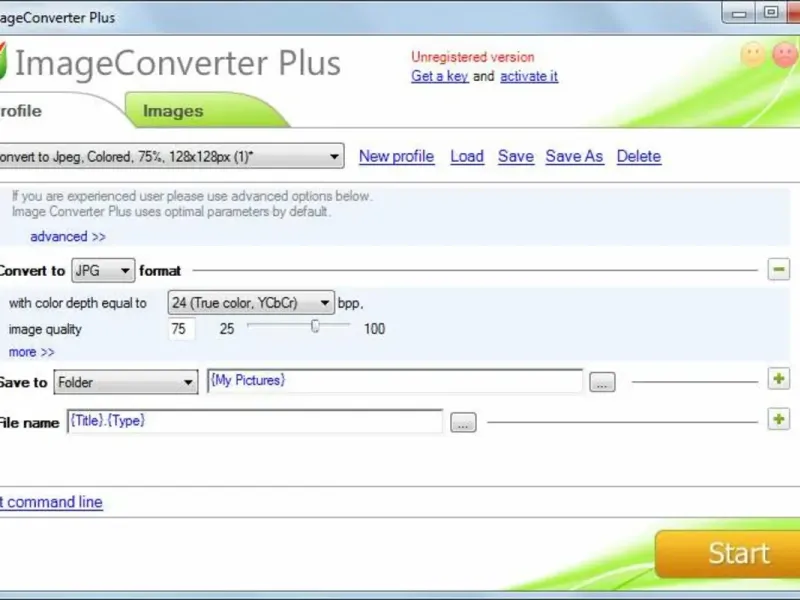800x600 pixels.
Task: Open the Save to Folder dropdown
Action: point(126,382)
